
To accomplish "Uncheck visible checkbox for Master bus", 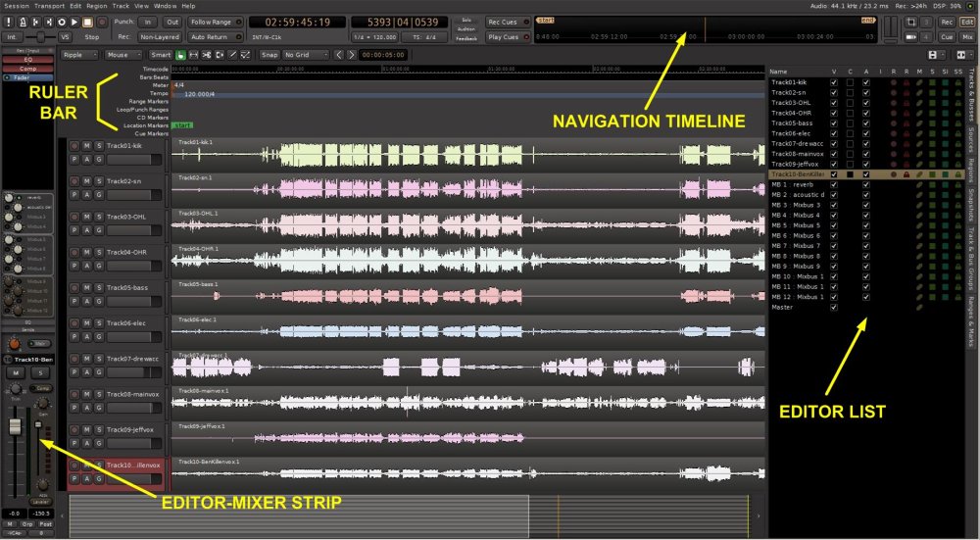I will (x=834, y=307).
